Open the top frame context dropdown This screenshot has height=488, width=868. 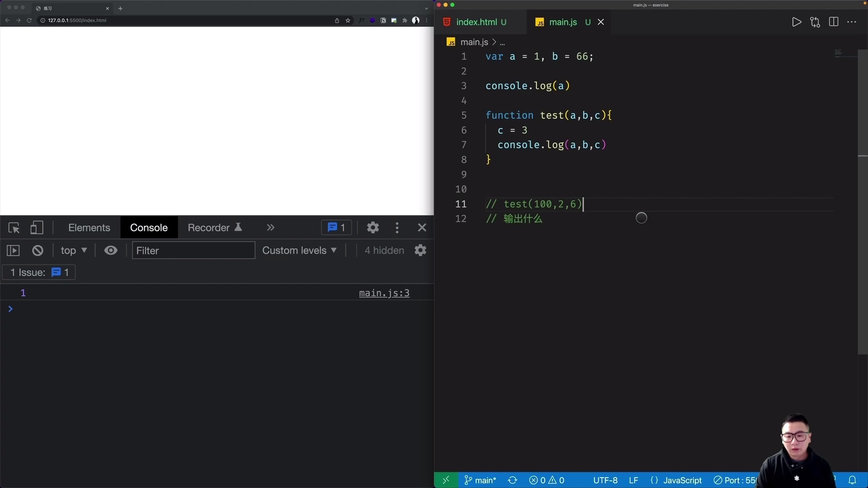73,250
